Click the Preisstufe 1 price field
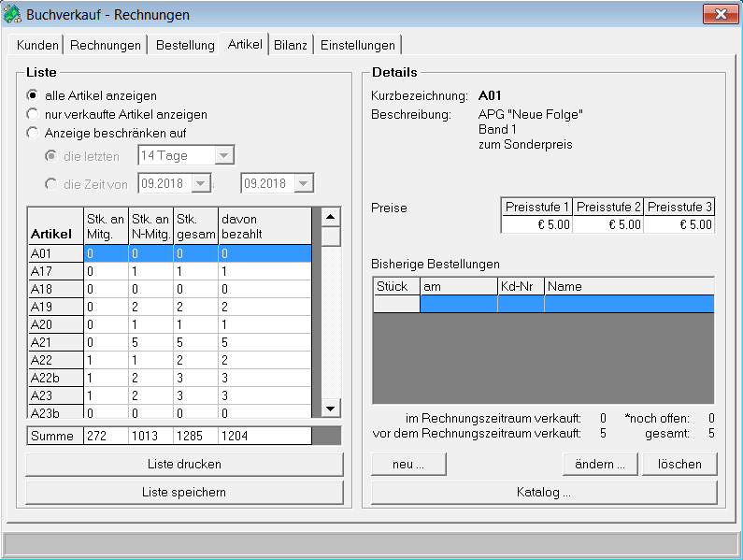This screenshot has height=560, width=743. [x=536, y=224]
